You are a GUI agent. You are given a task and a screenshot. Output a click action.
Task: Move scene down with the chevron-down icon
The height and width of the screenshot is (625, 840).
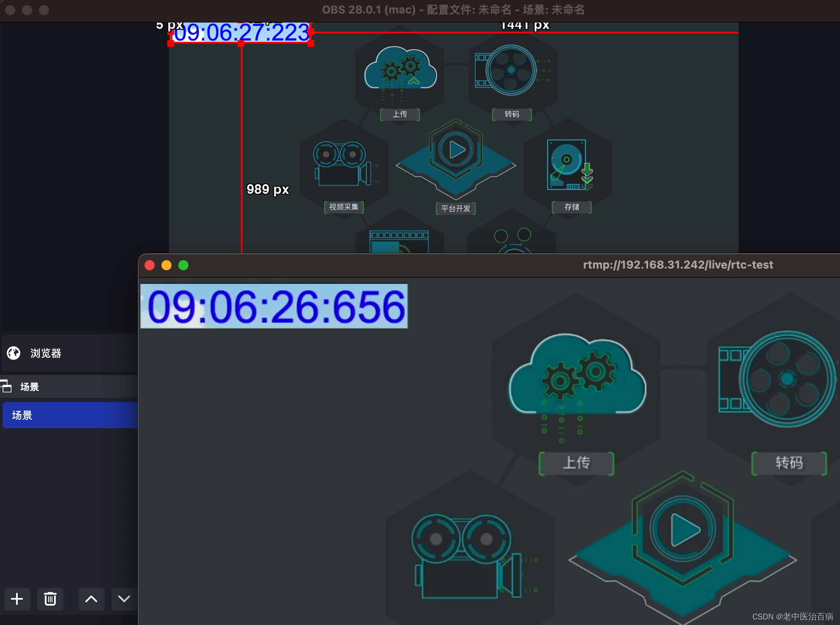coord(124,599)
